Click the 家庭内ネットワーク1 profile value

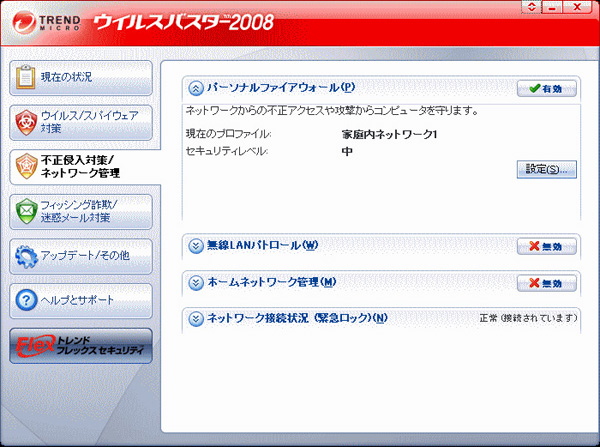390,135
